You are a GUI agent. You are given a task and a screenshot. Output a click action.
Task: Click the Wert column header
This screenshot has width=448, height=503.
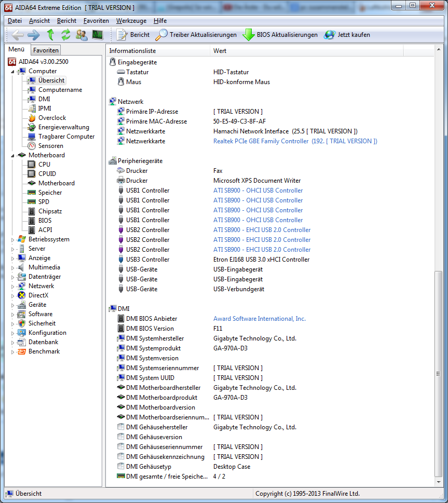coord(306,51)
